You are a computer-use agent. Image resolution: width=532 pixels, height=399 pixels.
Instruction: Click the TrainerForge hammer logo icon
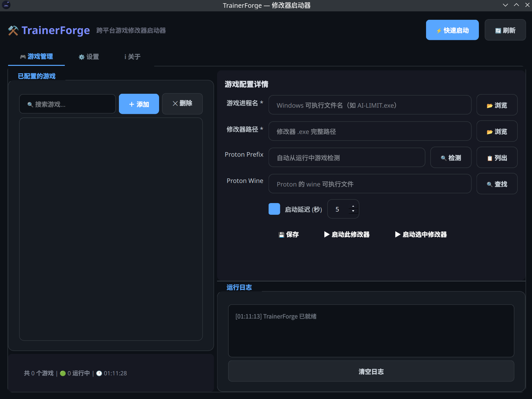[x=13, y=30]
